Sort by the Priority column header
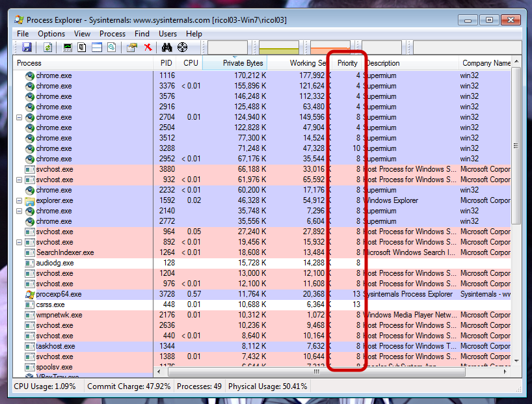Image resolution: width=532 pixels, height=404 pixels. [x=347, y=63]
